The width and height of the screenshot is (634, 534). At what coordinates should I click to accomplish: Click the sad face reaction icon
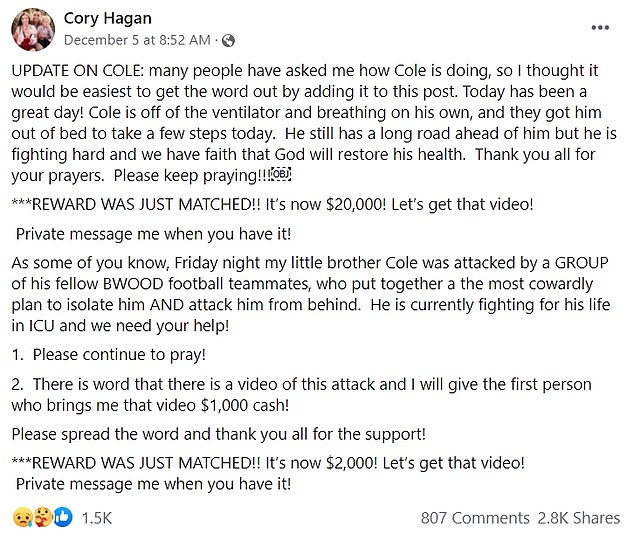23,517
